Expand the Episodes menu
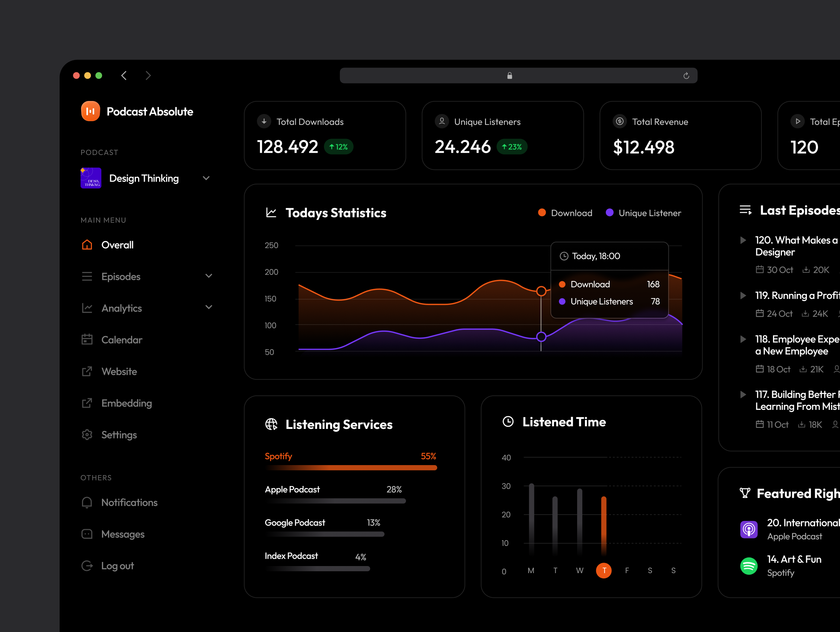Image resolution: width=840 pixels, height=632 pixels. pyautogui.click(x=209, y=276)
